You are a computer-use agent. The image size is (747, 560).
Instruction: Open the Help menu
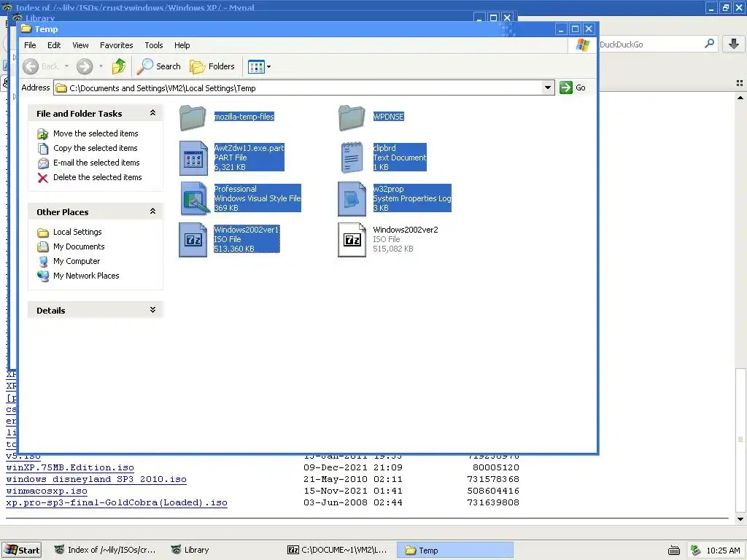pyautogui.click(x=182, y=45)
